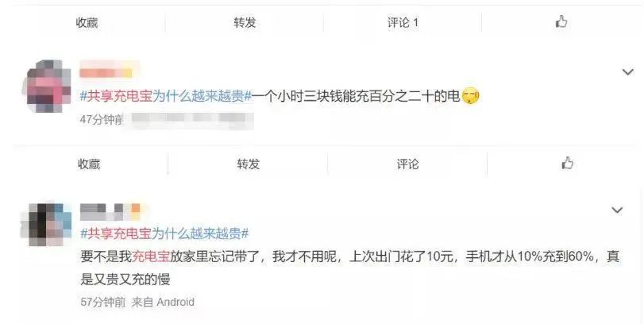Open the 47分钟前 timestamp link
The image size is (644, 324).
click(x=101, y=119)
